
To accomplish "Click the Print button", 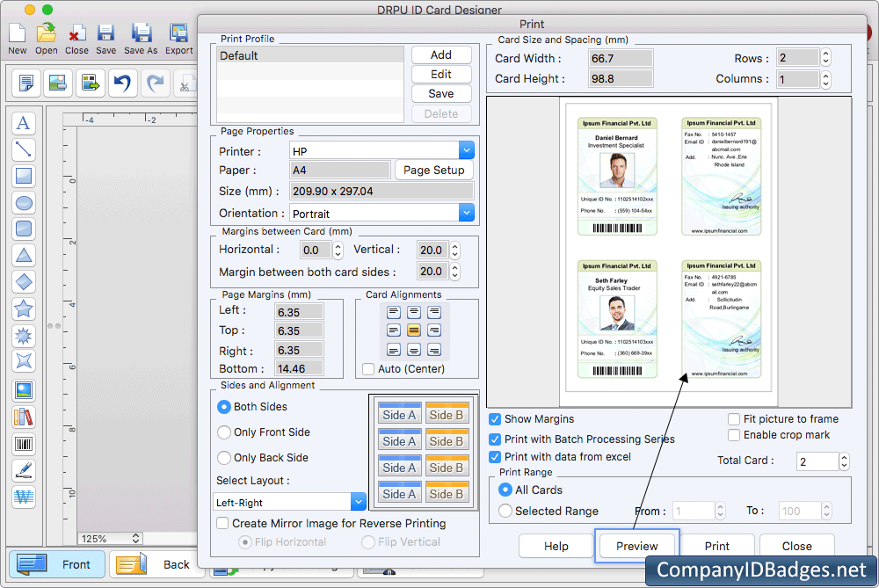I will 717,546.
